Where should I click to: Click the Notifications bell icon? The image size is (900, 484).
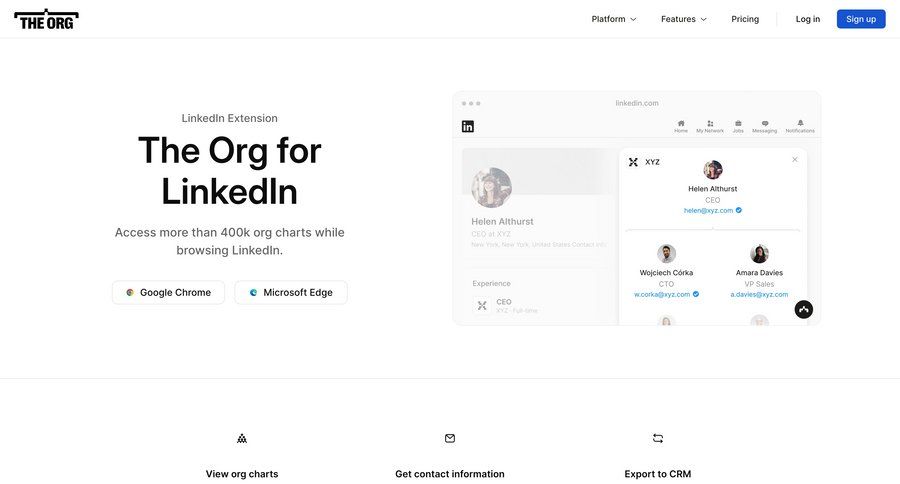(x=800, y=124)
